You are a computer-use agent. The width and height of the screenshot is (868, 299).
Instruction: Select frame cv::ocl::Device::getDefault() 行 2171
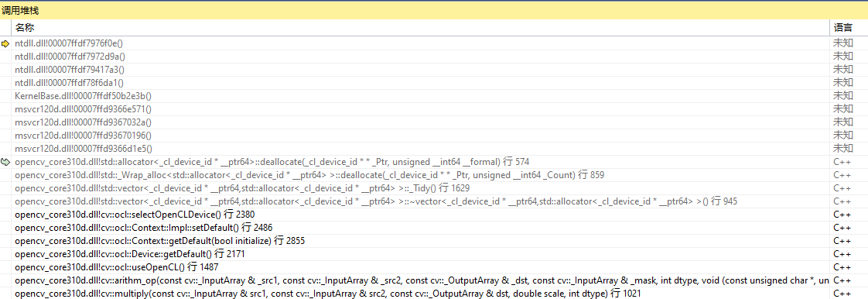coord(130,254)
